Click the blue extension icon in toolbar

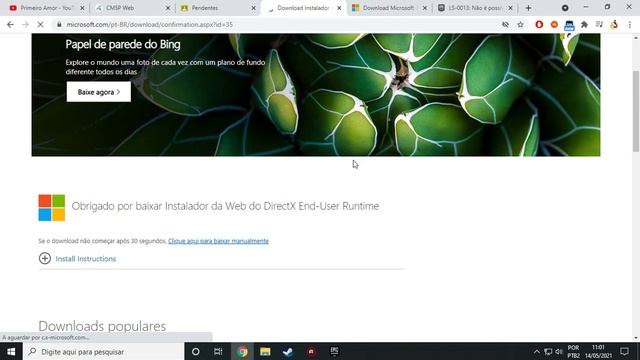(x=569, y=25)
